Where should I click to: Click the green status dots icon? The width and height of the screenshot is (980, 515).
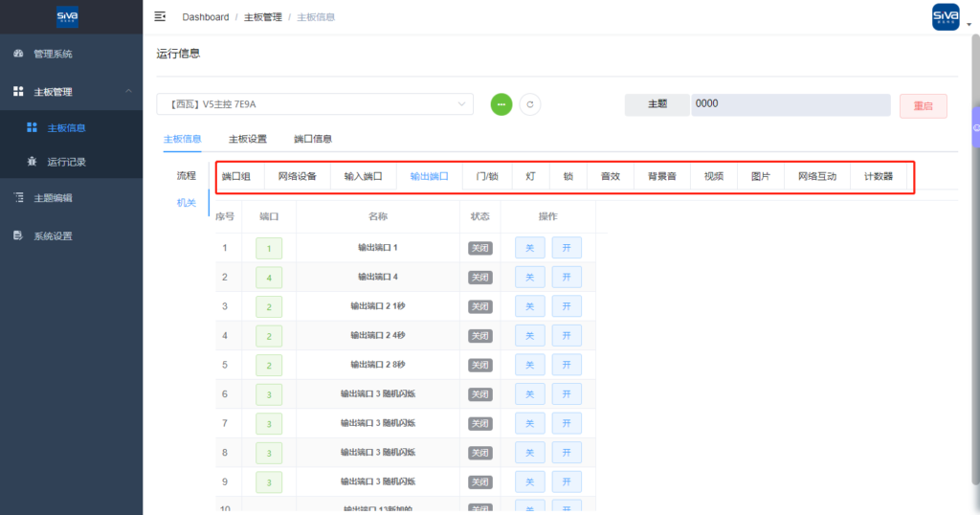(501, 104)
